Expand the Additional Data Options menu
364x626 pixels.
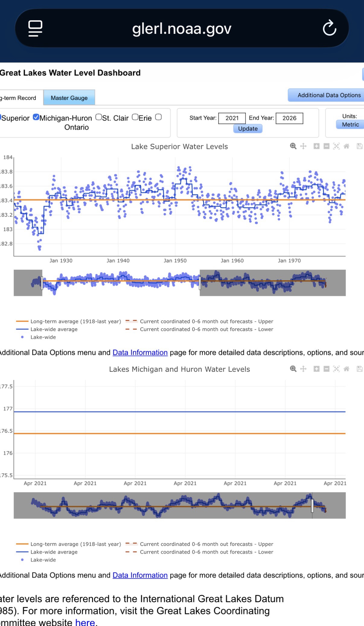tap(327, 95)
